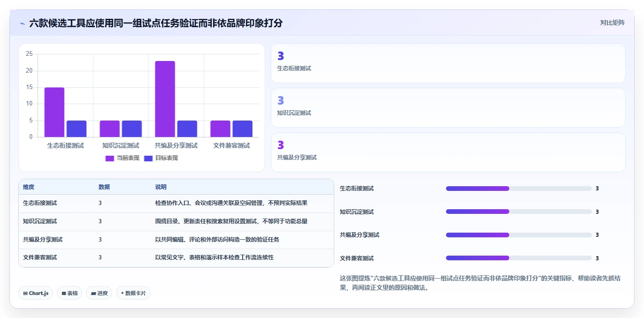Toggle the 当前表现 legend swatch
This screenshot has height=318, width=644.
pyautogui.click(x=110, y=158)
